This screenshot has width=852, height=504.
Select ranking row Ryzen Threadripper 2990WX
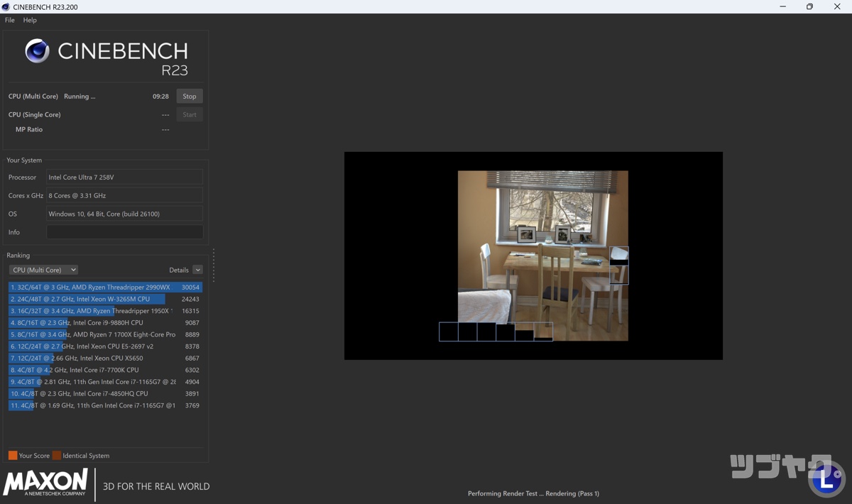105,287
